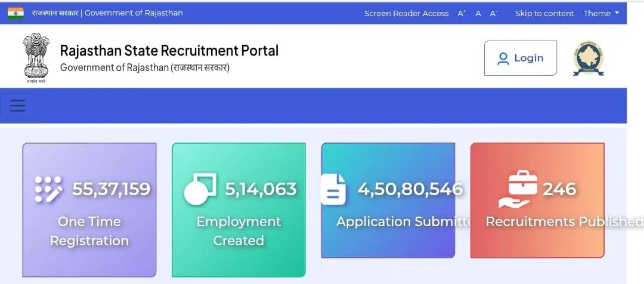Increase font size with A+

click(x=462, y=14)
